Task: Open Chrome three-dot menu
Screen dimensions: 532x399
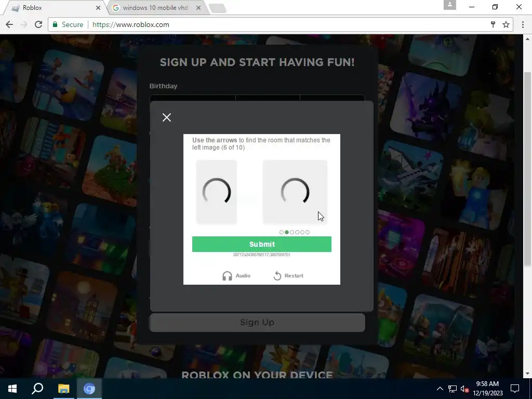Action: pos(523,24)
